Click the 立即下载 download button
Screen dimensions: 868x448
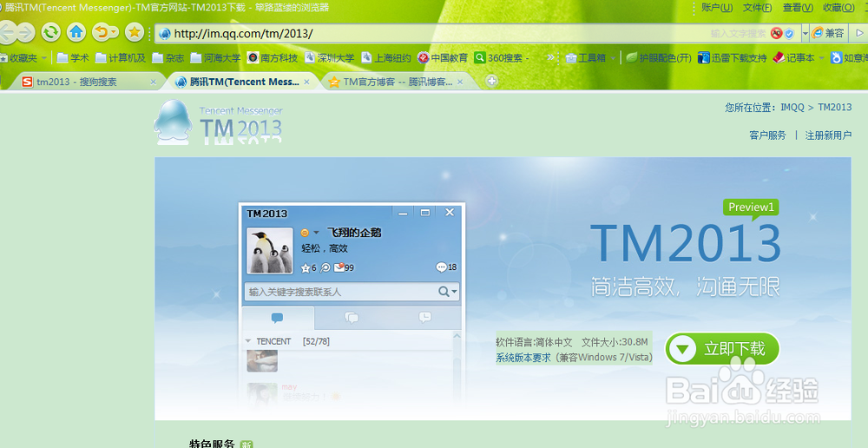pos(722,349)
